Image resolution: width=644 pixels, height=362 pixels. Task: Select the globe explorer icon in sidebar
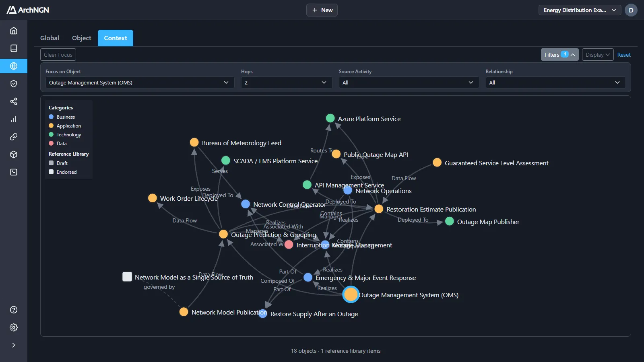point(14,66)
